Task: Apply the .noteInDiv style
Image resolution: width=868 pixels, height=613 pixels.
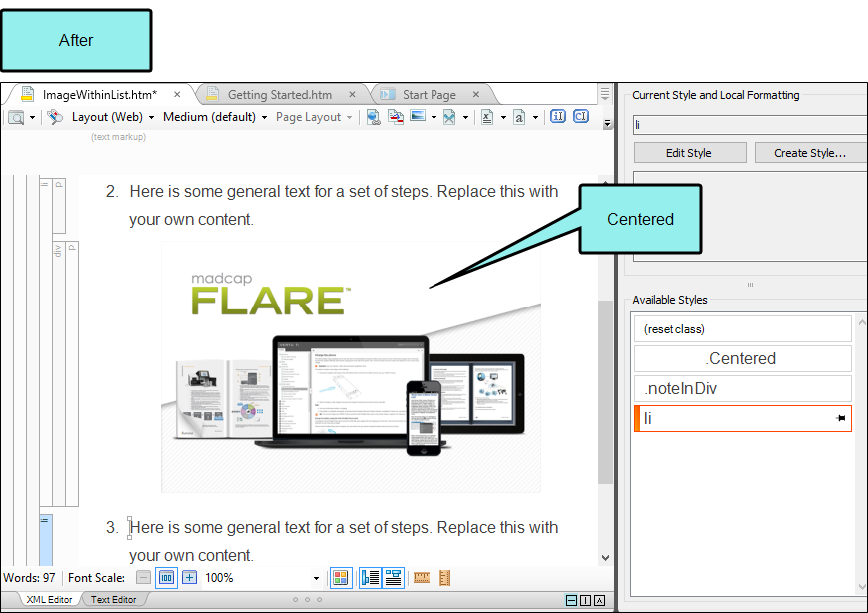Action: 742,389
